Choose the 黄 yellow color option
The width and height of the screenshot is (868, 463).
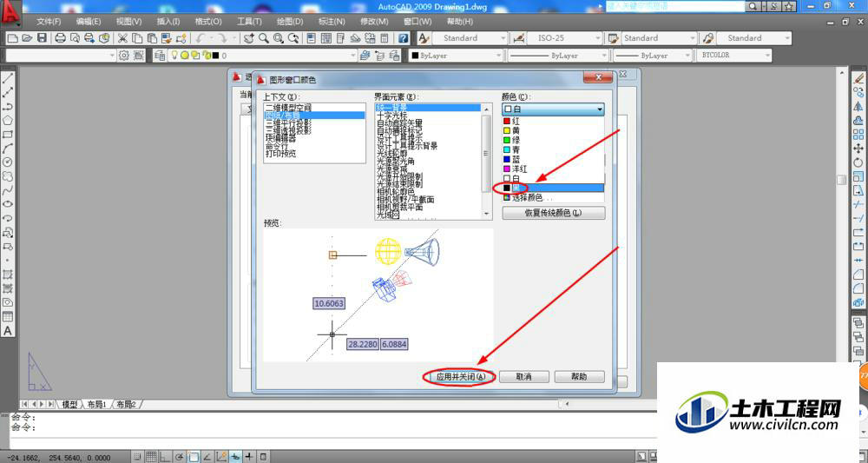pyautogui.click(x=553, y=130)
